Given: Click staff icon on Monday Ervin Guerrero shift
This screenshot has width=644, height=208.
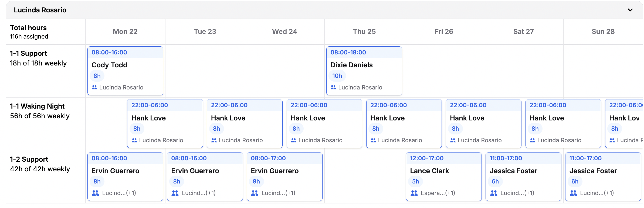Looking at the screenshot, I should 95,193.
